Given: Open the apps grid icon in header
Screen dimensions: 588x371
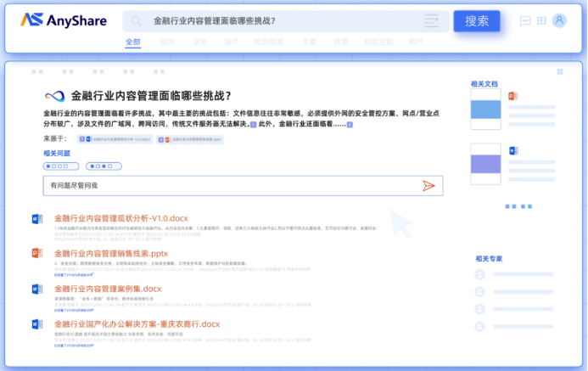Looking at the screenshot, I should pos(541,20).
